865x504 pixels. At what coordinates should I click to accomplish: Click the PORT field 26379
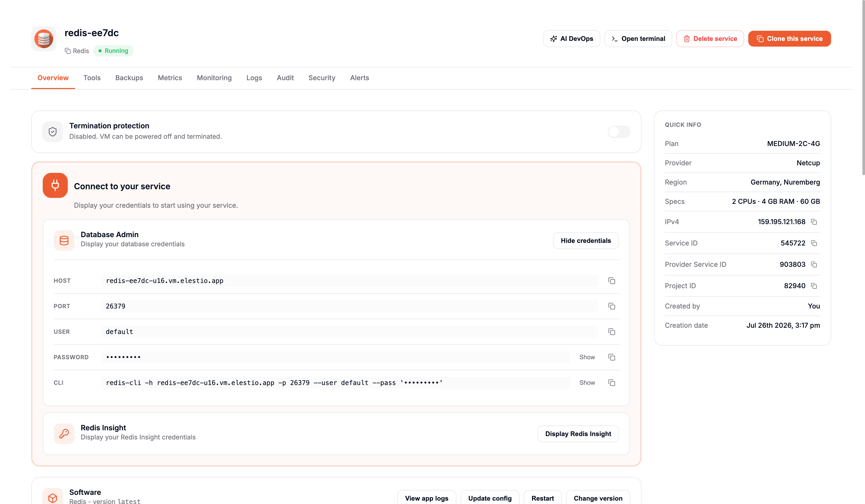(x=349, y=306)
